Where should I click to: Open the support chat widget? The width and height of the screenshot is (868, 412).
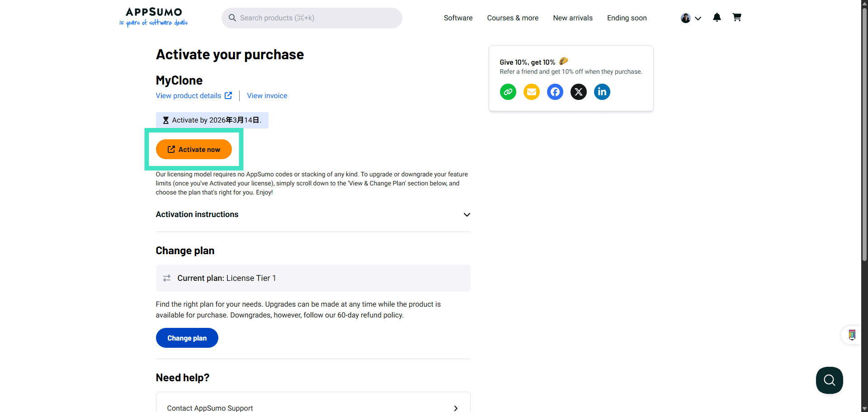829,380
